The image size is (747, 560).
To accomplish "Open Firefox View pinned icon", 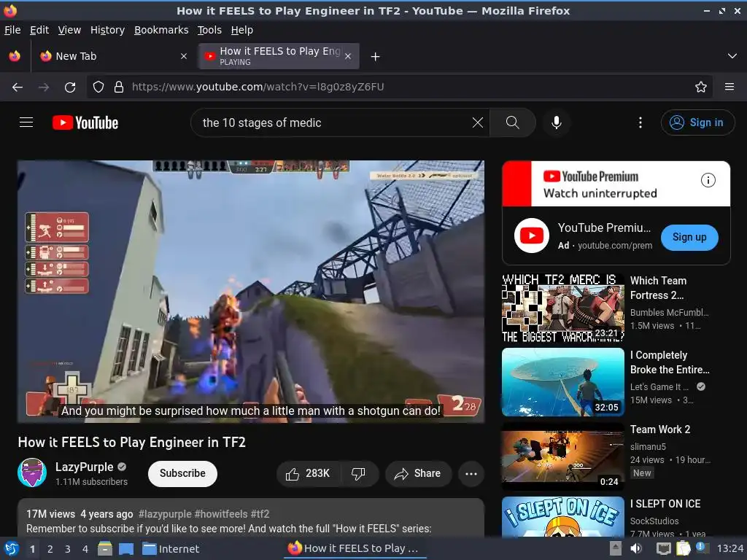I will tap(15, 56).
